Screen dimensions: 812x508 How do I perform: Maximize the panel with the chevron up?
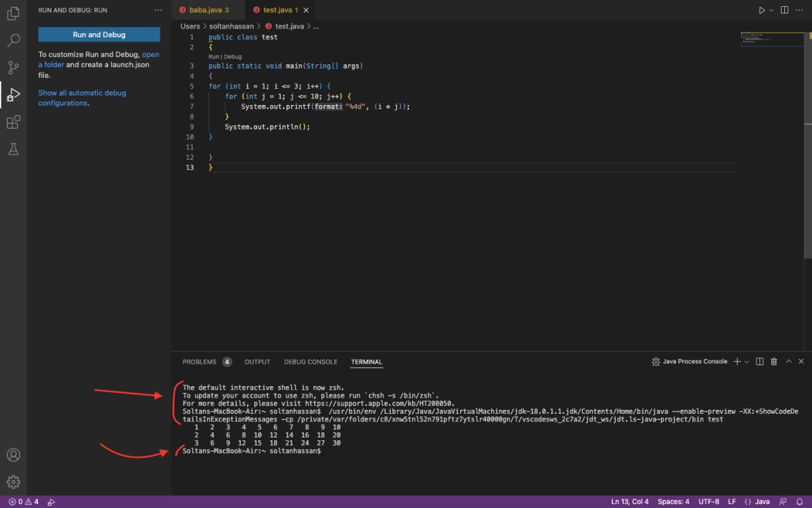tap(788, 362)
